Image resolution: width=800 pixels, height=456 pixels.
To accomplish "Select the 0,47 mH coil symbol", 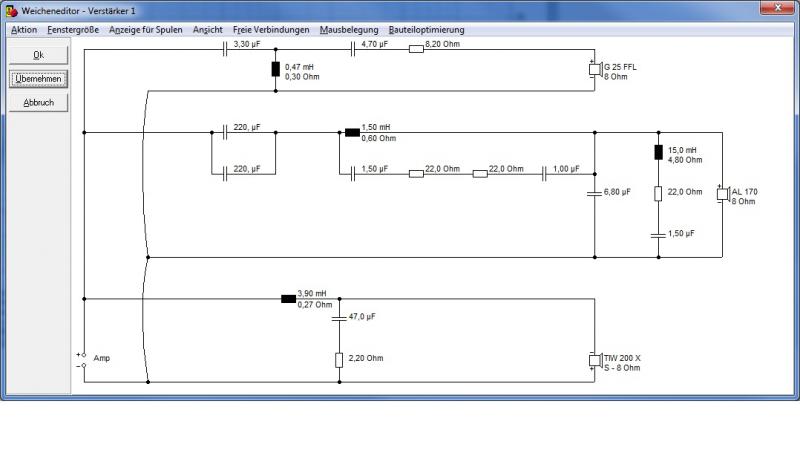I will tap(276, 69).
